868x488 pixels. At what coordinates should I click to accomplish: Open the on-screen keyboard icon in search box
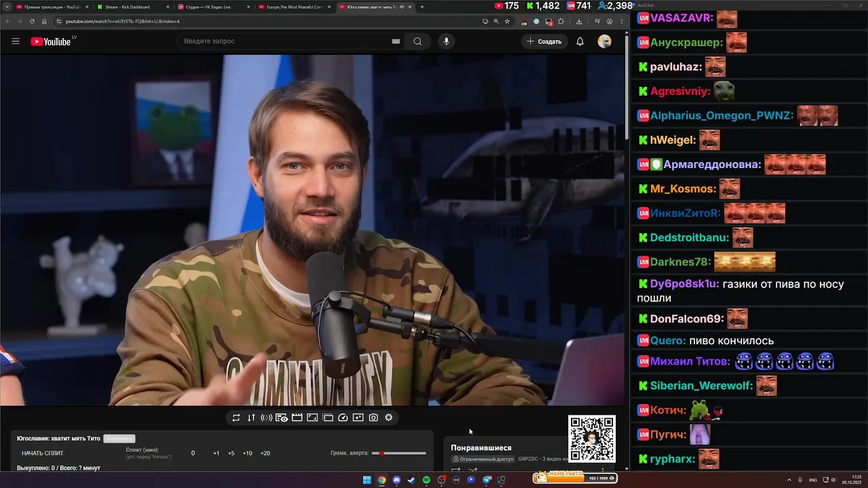[x=396, y=41]
